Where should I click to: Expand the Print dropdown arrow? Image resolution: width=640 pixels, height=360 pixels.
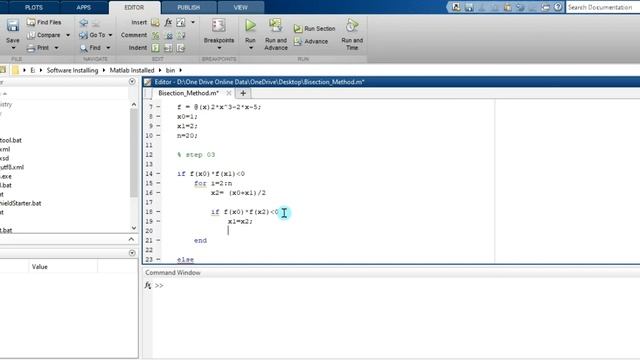click(56, 48)
